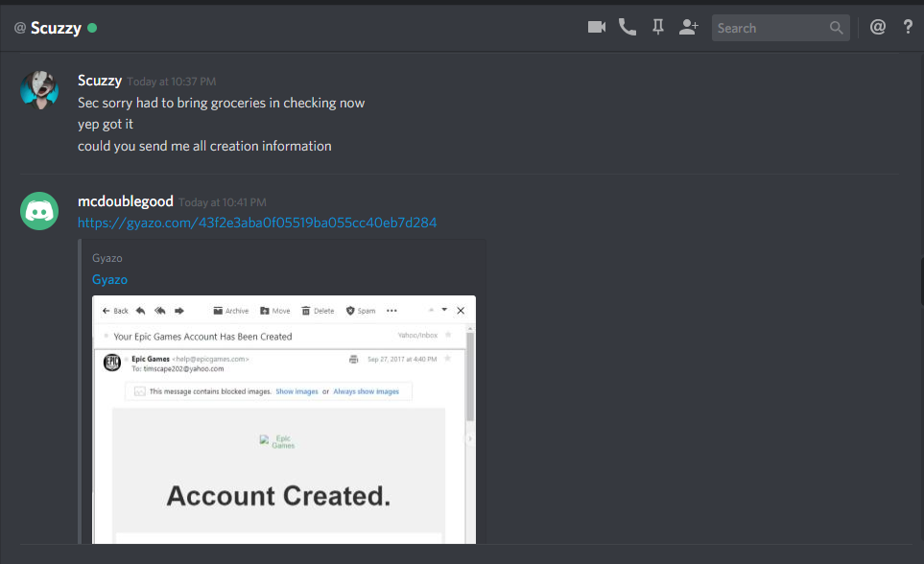Click the blue Gyazo embed title link

(x=109, y=279)
